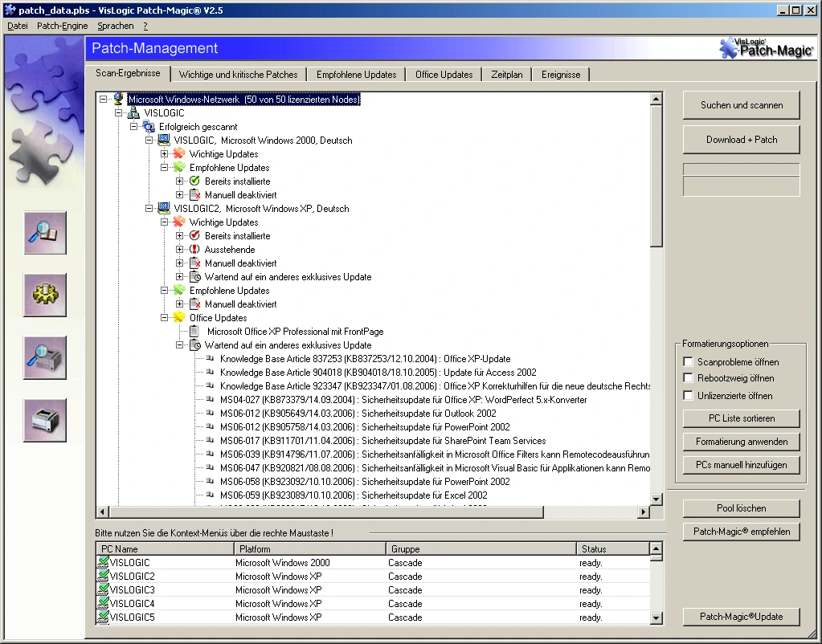Click the status icon of VISLOGIC5 row

pos(103,617)
